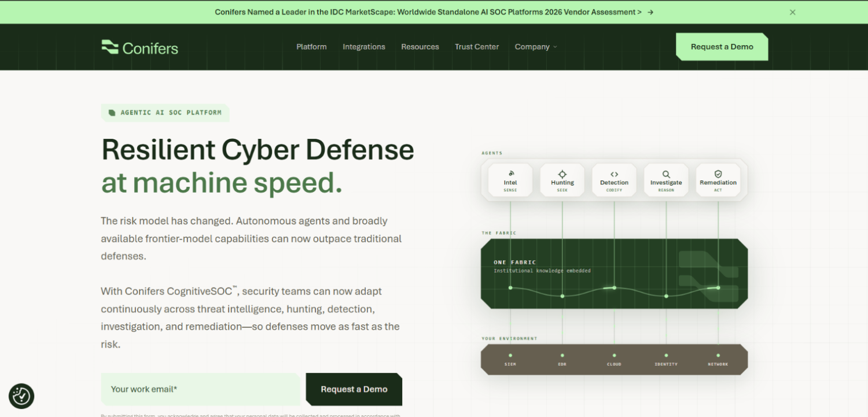
Task: Click the SIEM environment node
Action: click(x=510, y=359)
